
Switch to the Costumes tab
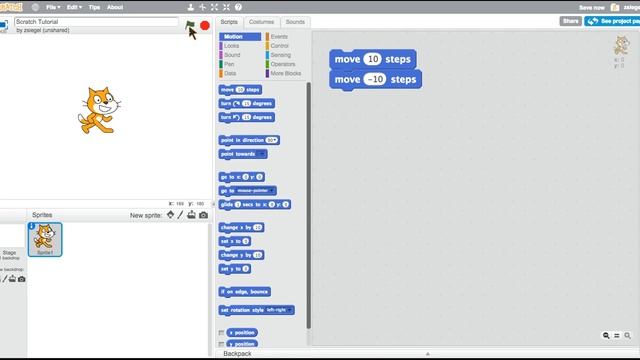(x=262, y=22)
